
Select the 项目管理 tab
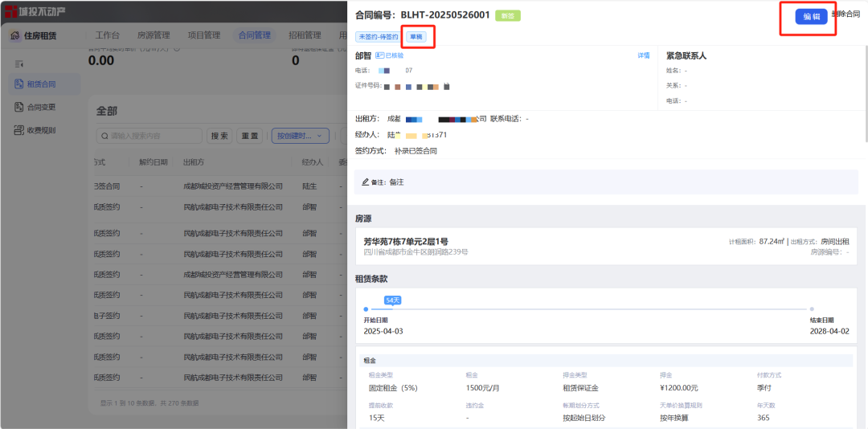[x=203, y=35]
